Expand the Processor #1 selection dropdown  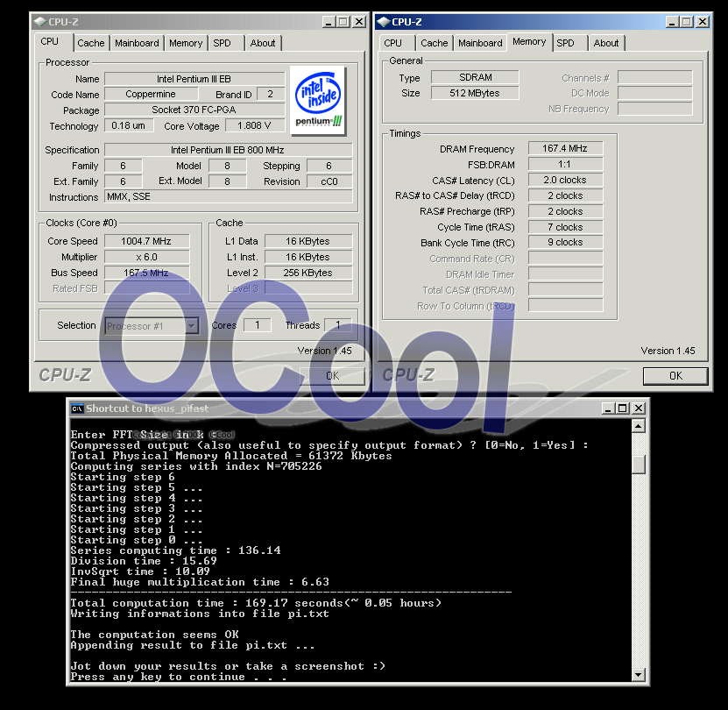[x=192, y=326]
